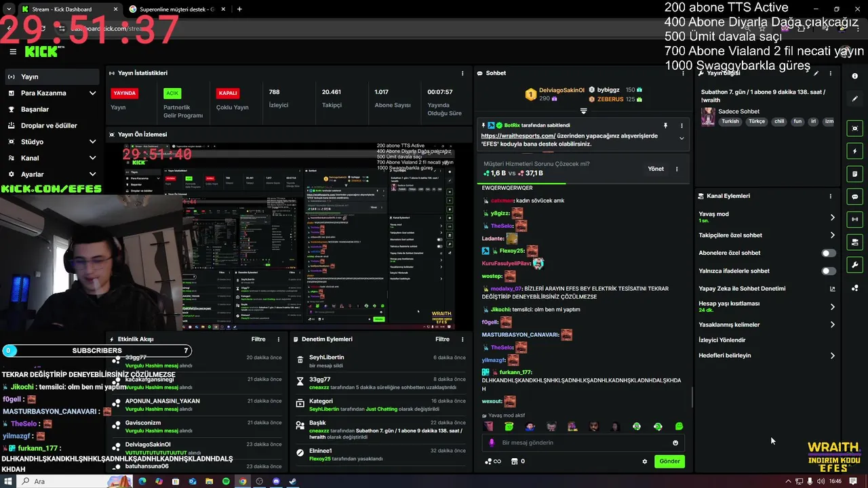Toggle the stream preview panel icon in right sidebar
The width and height of the screenshot is (868, 488).
(x=855, y=128)
